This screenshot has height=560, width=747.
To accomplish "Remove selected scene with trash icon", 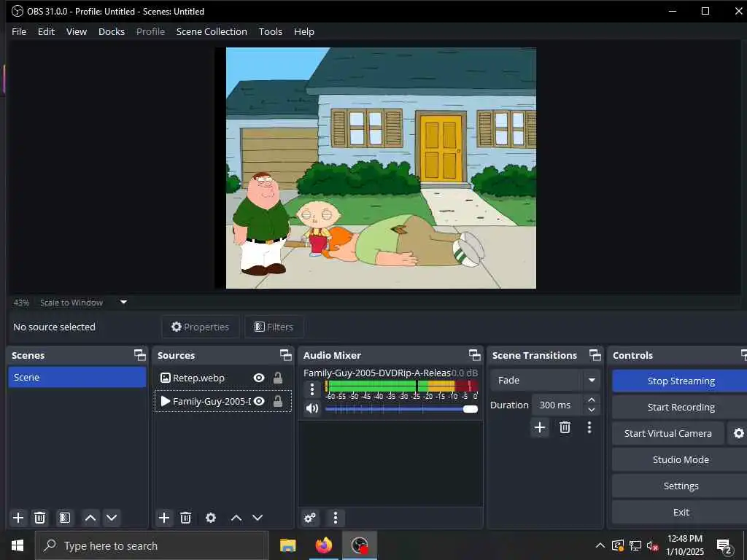I will click(40, 518).
